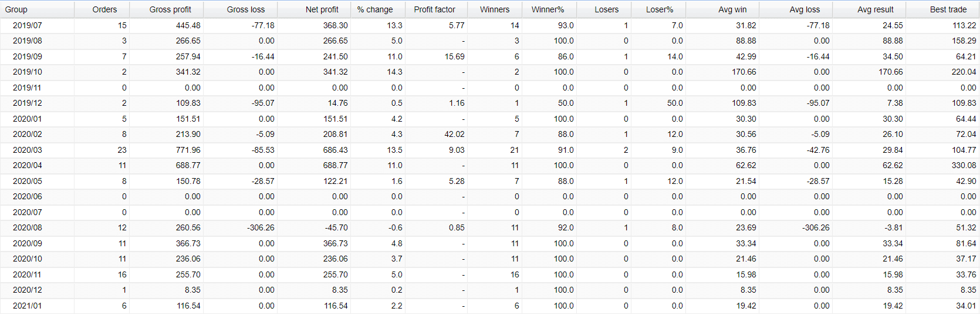Click the Loser% column header
This screenshot has height=315, width=980.
[x=658, y=9]
